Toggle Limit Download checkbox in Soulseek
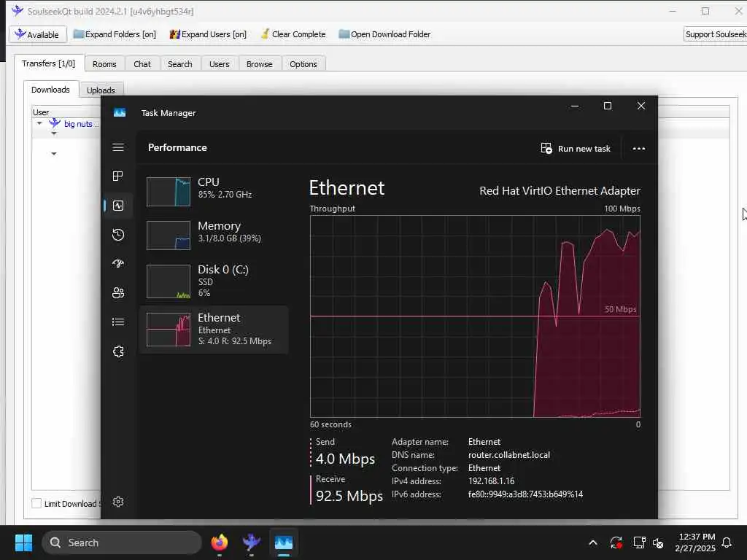The width and height of the screenshot is (747, 560). (36, 503)
